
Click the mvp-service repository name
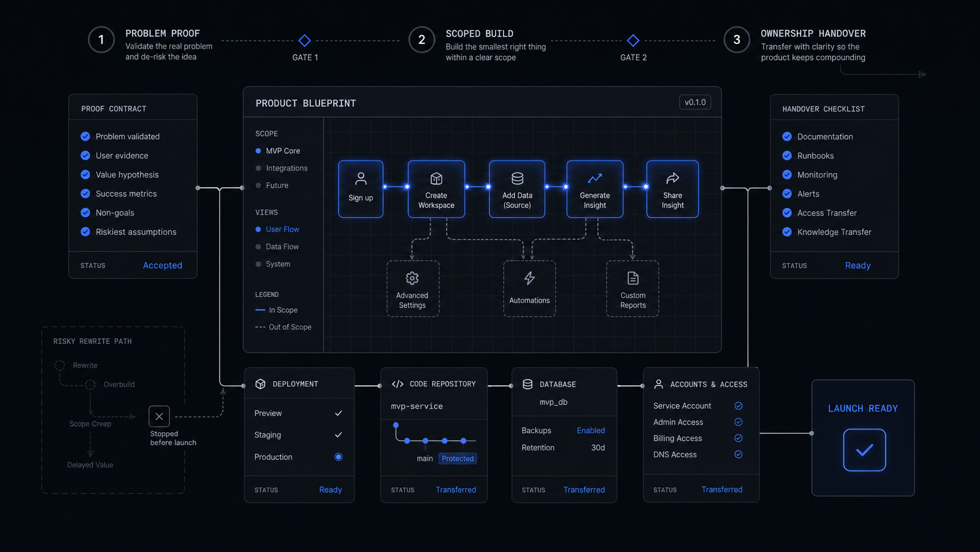click(x=417, y=406)
